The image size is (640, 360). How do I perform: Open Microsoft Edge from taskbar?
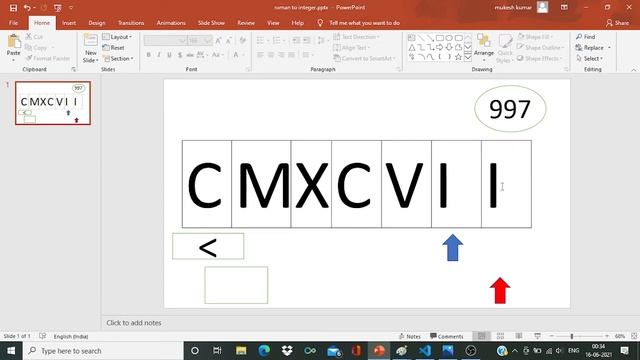[x=264, y=351]
